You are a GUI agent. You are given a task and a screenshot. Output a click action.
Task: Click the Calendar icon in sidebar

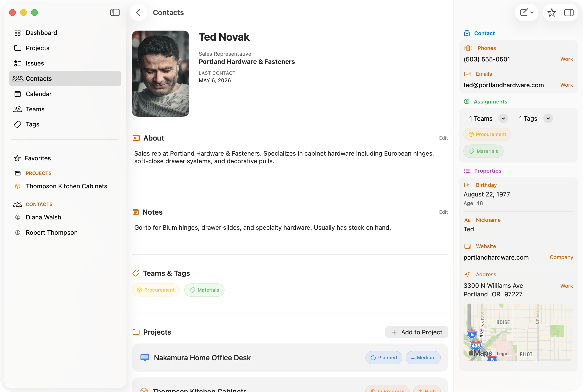pos(17,94)
